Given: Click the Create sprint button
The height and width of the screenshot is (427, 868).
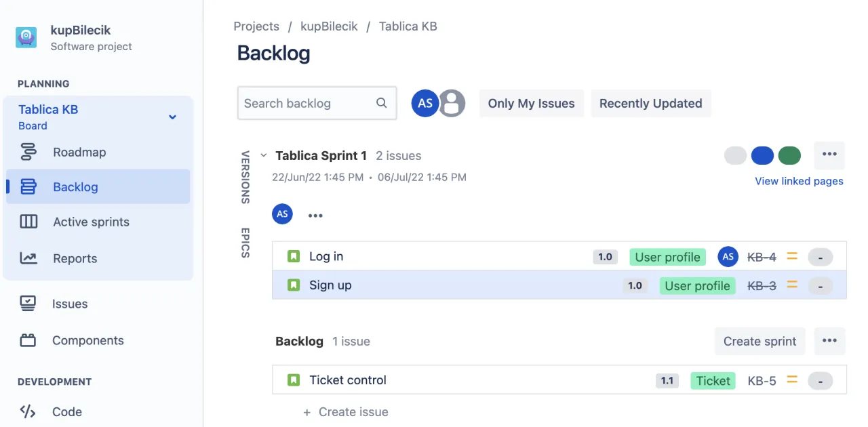Looking at the screenshot, I should pyautogui.click(x=759, y=341).
